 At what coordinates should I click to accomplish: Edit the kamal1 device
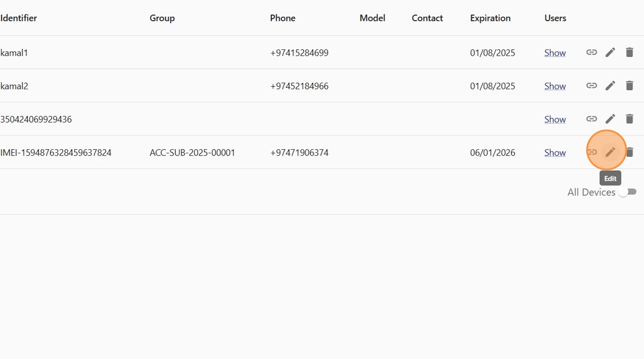click(610, 52)
